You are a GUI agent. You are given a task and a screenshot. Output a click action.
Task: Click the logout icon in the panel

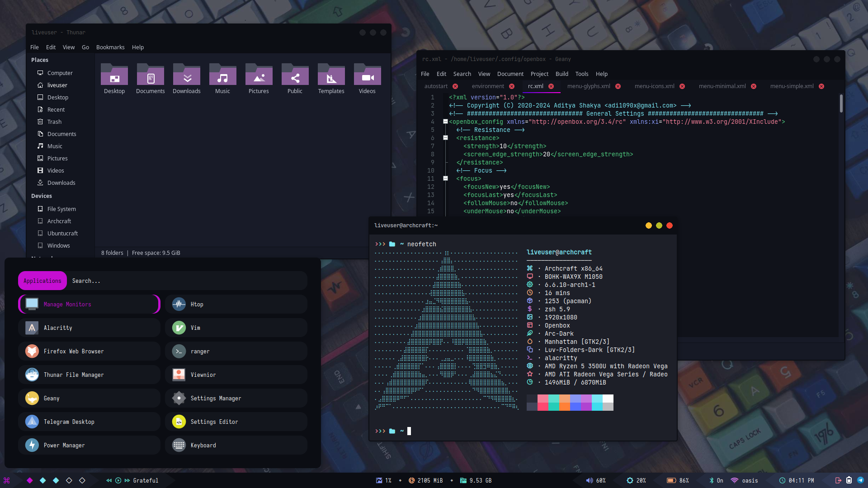click(x=838, y=480)
